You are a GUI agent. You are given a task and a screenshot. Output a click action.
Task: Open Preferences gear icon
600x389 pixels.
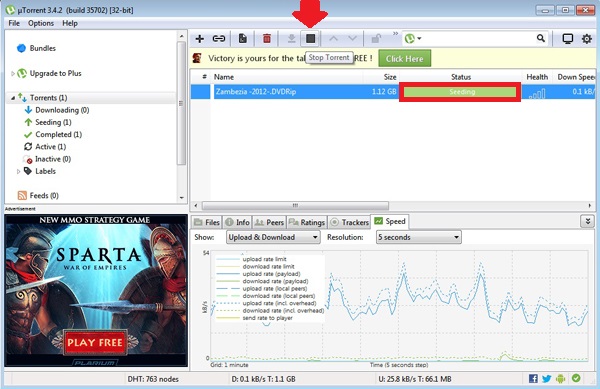coord(587,39)
